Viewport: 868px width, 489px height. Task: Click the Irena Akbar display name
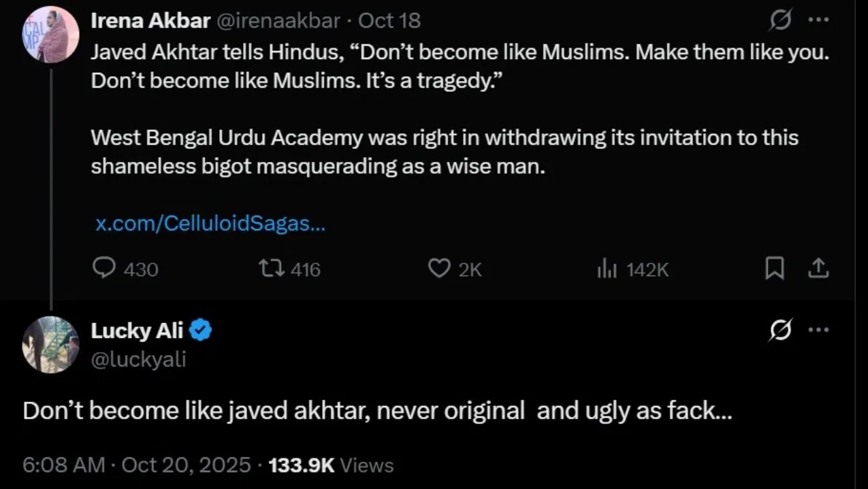point(150,21)
